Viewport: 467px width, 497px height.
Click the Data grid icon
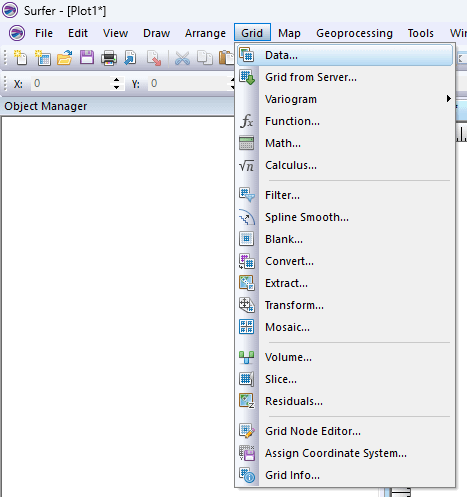click(247, 55)
